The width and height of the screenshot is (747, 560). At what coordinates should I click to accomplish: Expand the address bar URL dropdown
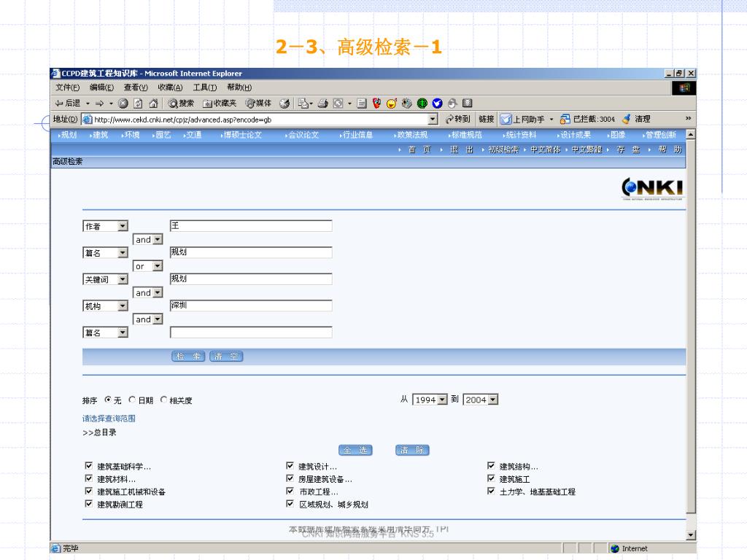[433, 119]
